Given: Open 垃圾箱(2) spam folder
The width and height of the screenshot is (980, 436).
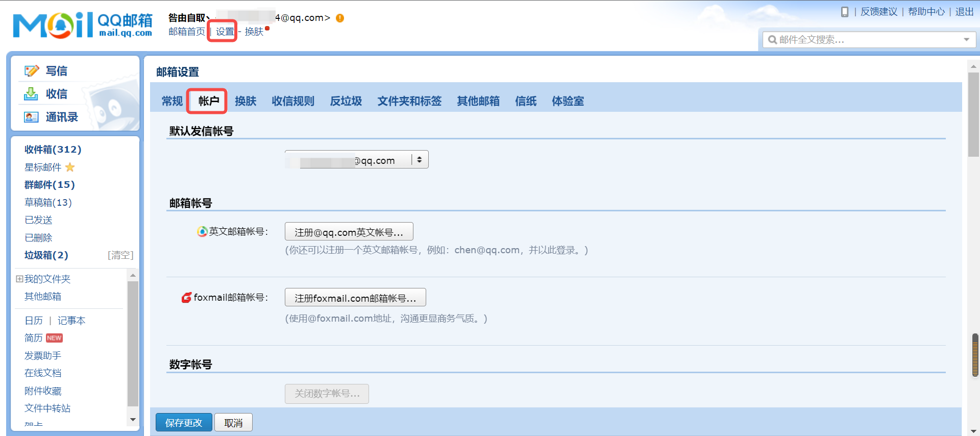Looking at the screenshot, I should (46, 255).
